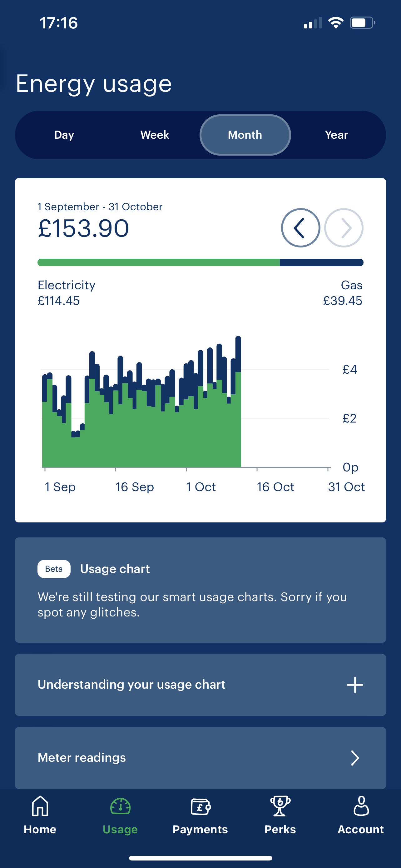Viewport: 401px width, 868px height.
Task: Go to previous period with left arrow
Action: pos(300,228)
